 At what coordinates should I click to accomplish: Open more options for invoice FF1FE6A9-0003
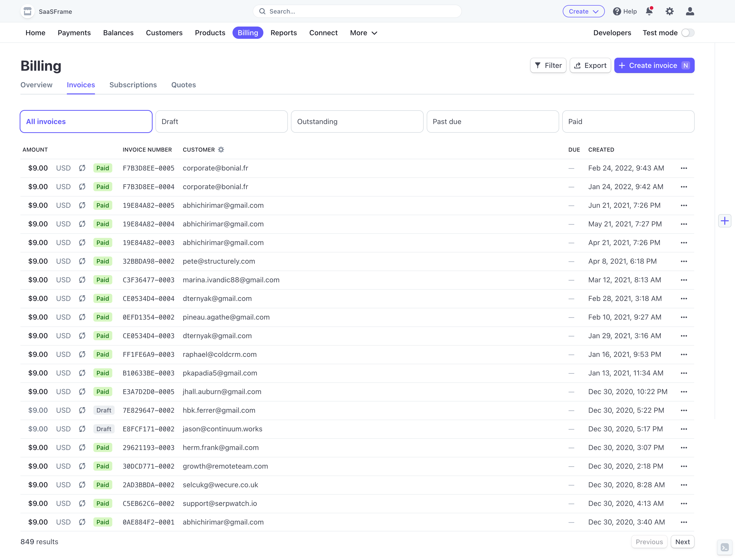pyautogui.click(x=684, y=354)
